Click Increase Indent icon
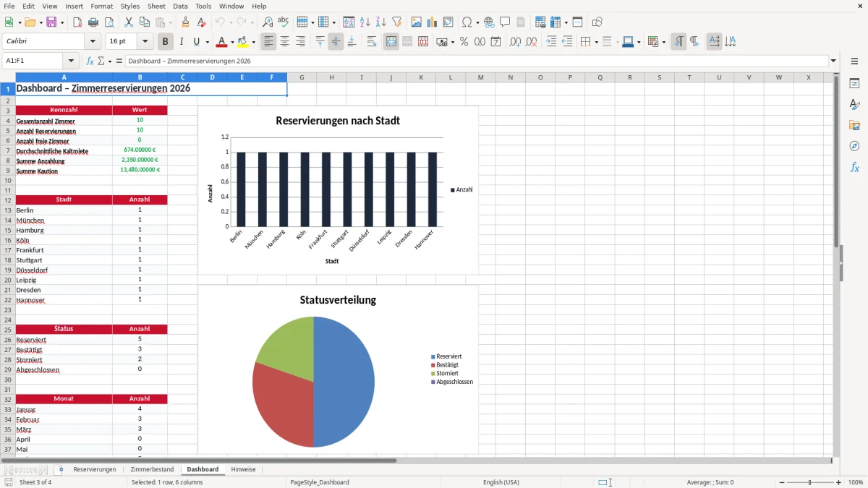 (x=551, y=42)
